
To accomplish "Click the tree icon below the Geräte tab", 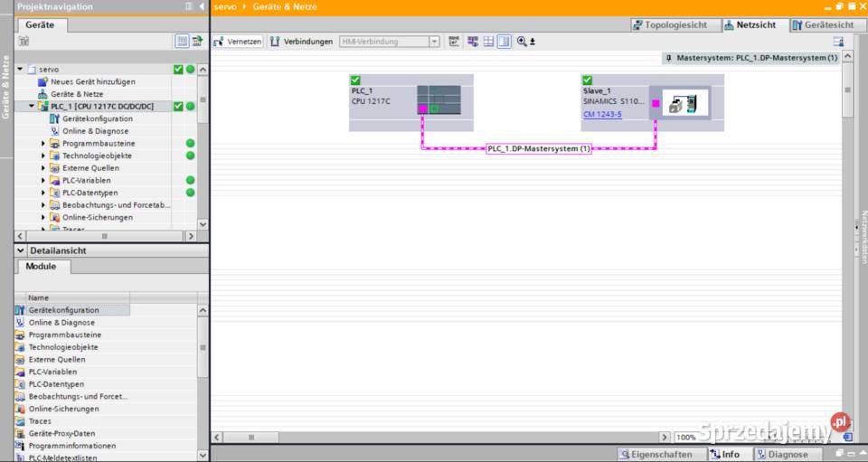I will (24, 41).
